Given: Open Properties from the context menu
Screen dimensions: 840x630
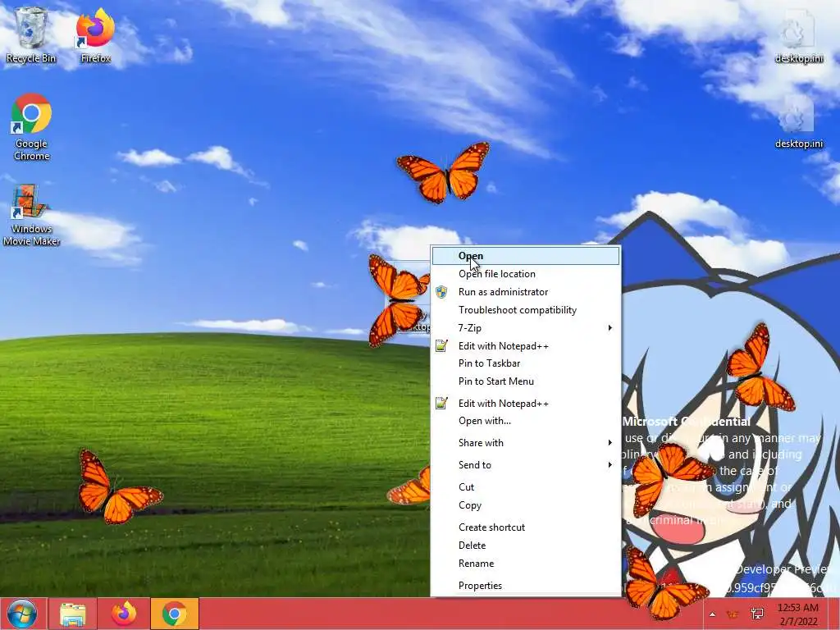Looking at the screenshot, I should [526, 586].
